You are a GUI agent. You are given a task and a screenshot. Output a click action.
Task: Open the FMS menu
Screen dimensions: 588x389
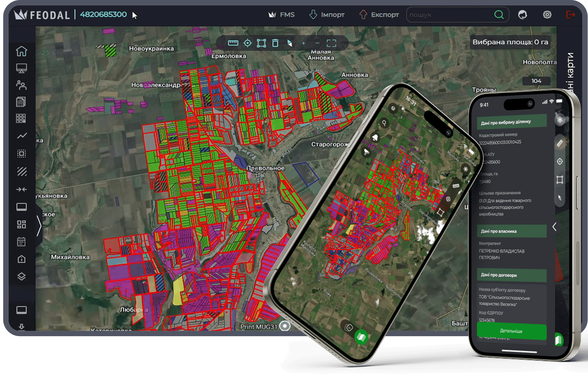point(281,15)
